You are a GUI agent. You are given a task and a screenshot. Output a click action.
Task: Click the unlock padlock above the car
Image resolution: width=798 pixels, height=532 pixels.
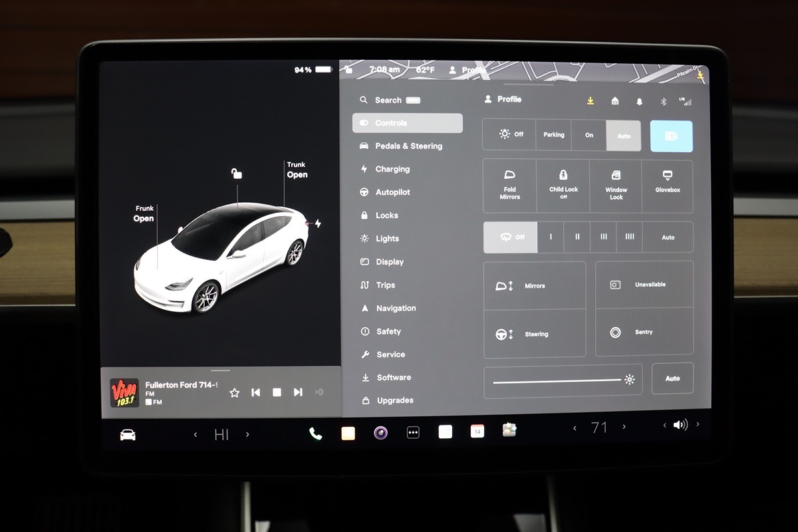(236, 174)
